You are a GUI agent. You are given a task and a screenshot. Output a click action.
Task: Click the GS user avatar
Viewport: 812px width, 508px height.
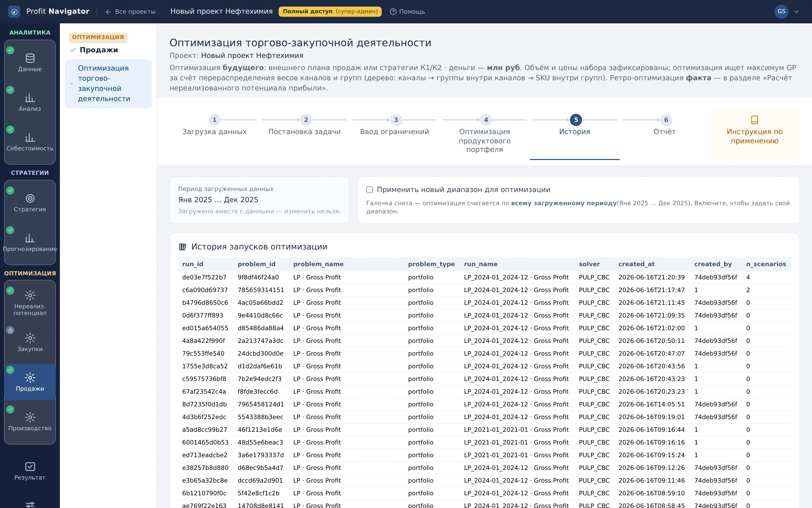tap(781, 11)
